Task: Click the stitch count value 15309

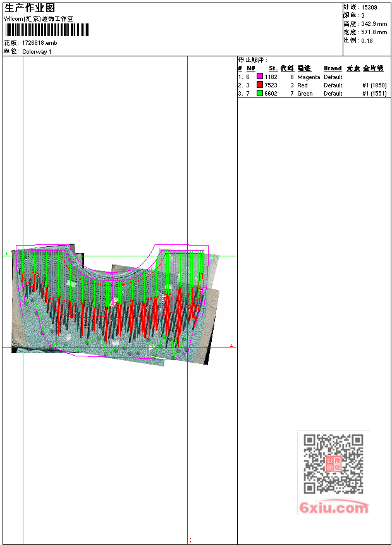Action: [369, 7]
